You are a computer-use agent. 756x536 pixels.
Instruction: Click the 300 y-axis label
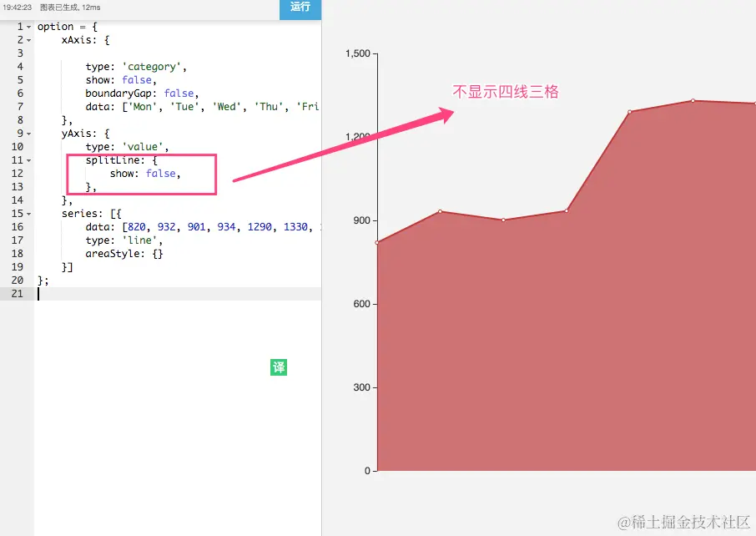click(361, 387)
